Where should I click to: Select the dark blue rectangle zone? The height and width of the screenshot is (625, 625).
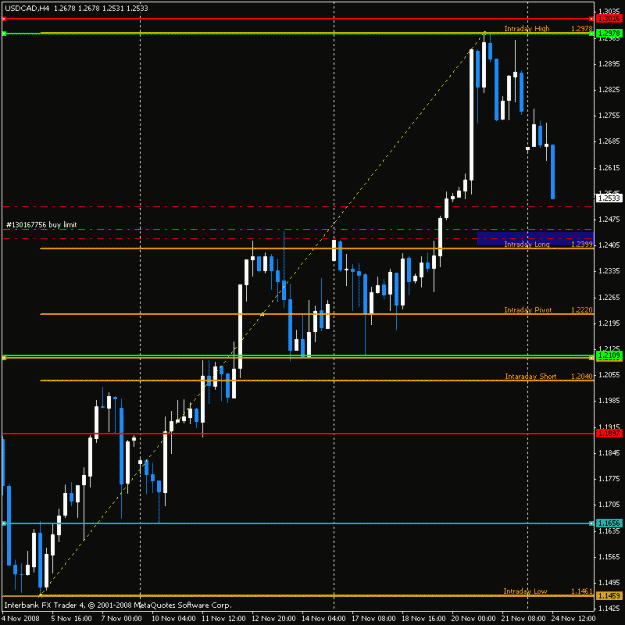(535, 238)
